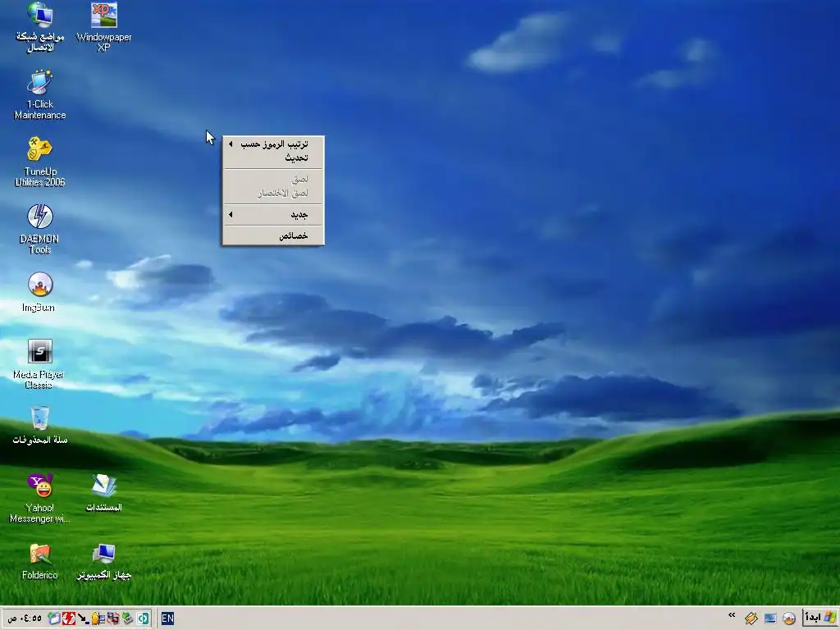Click the black diagonal arrow tray icon

[83, 619]
